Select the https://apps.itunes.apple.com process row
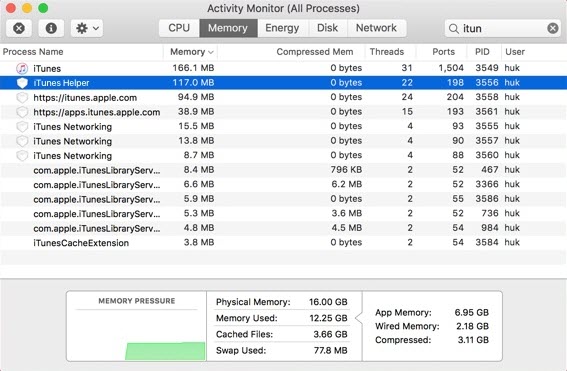This screenshot has width=567, height=371. [284, 112]
